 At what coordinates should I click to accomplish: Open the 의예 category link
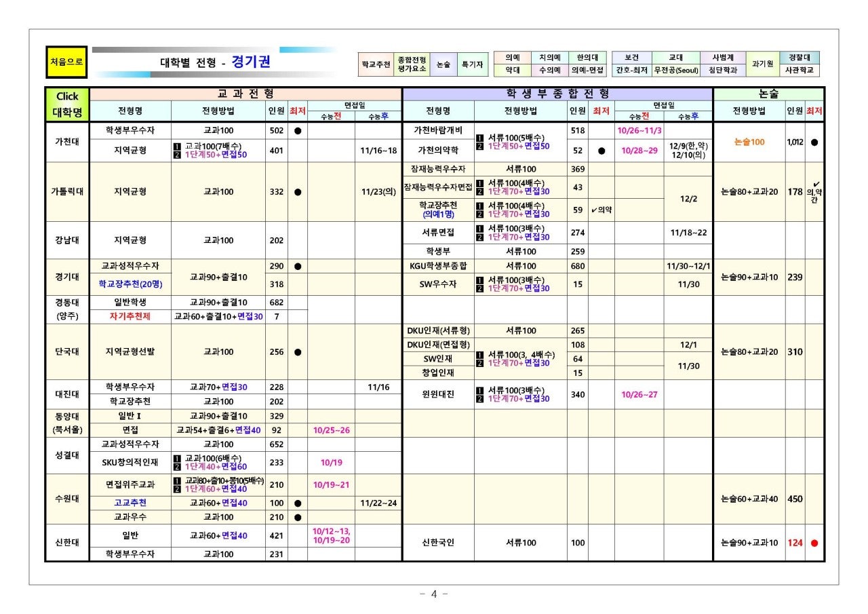pyautogui.click(x=513, y=58)
